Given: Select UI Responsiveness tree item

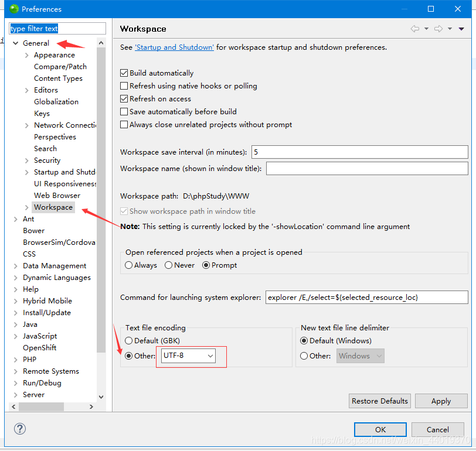Looking at the screenshot, I should (65, 184).
